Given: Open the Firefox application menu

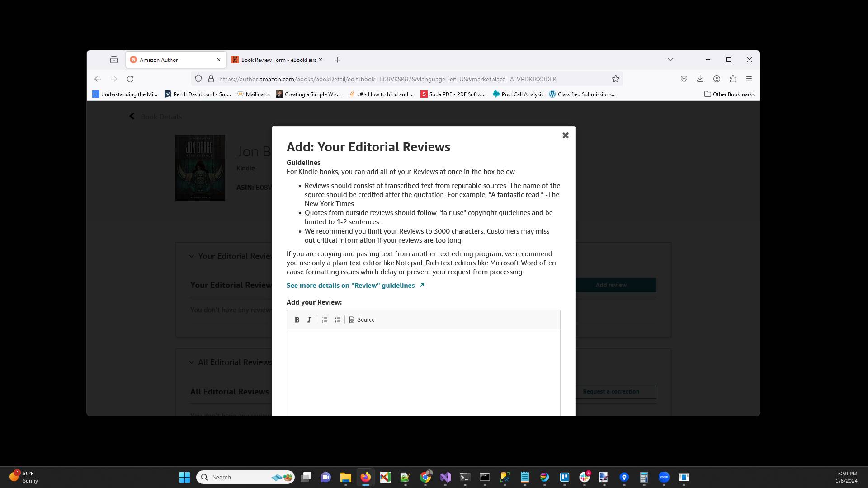Looking at the screenshot, I should click(x=749, y=79).
